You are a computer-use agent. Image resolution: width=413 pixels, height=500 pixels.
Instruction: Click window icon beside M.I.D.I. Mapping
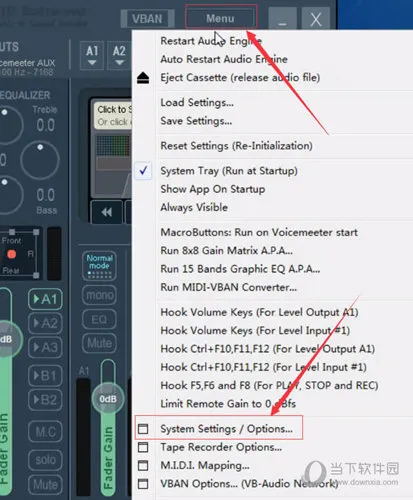(143, 465)
